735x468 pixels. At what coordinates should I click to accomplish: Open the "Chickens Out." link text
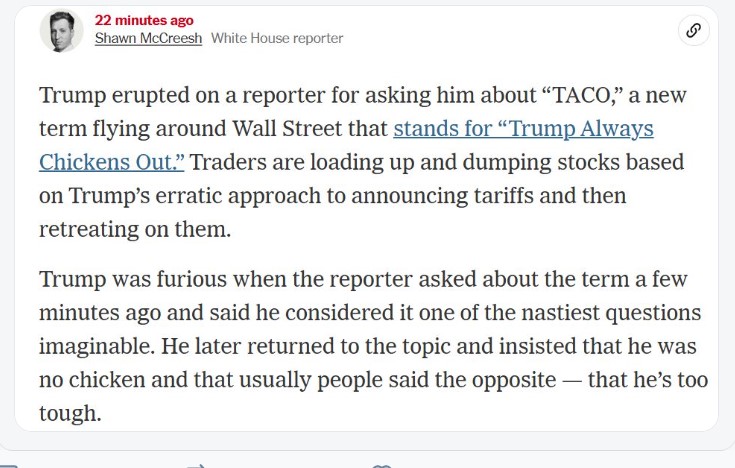pos(112,162)
